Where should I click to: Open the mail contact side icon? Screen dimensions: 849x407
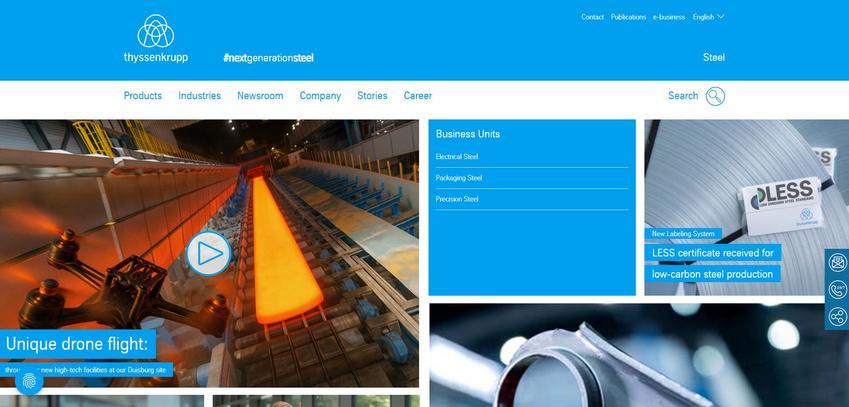[838, 263]
